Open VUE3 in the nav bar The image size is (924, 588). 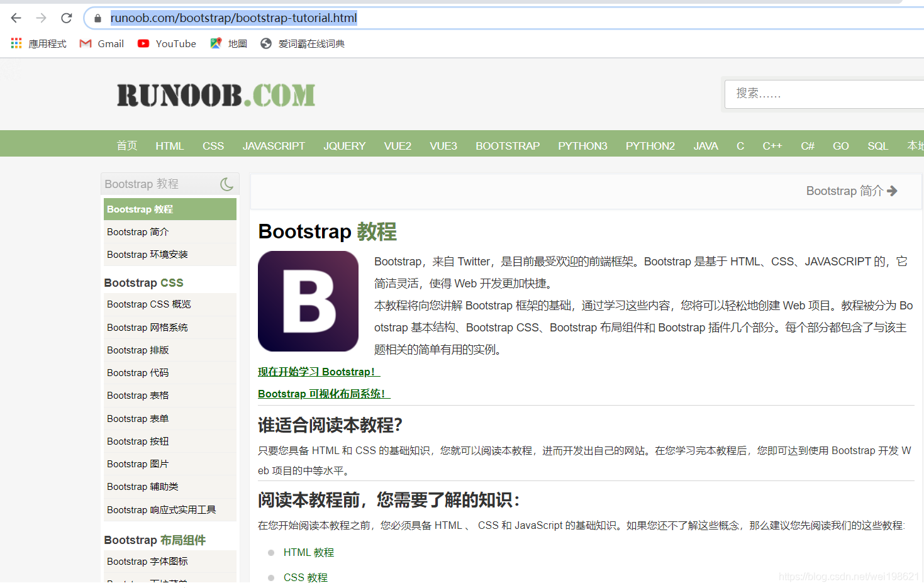[x=443, y=146]
